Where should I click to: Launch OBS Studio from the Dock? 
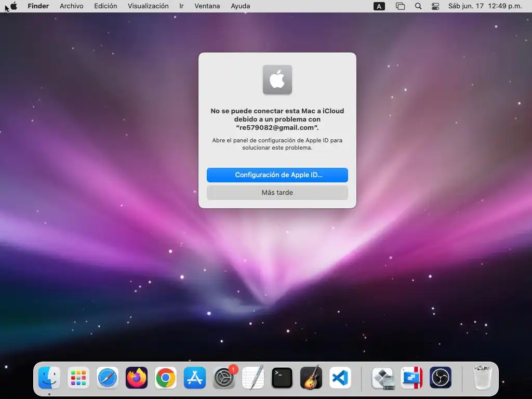pos(441,378)
